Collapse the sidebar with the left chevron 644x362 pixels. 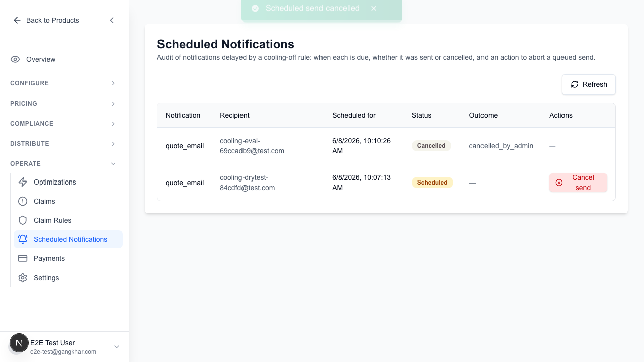point(112,20)
